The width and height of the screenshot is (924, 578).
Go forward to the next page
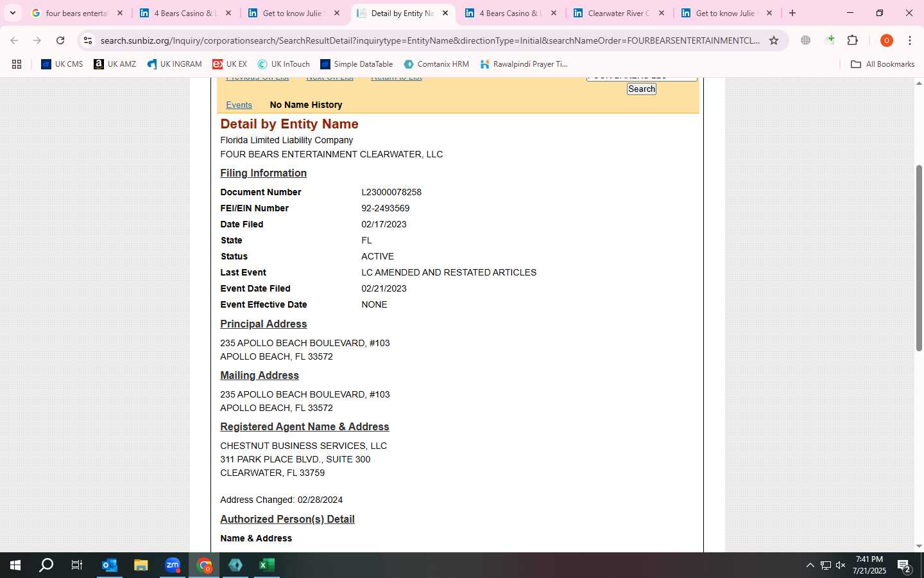37,40
